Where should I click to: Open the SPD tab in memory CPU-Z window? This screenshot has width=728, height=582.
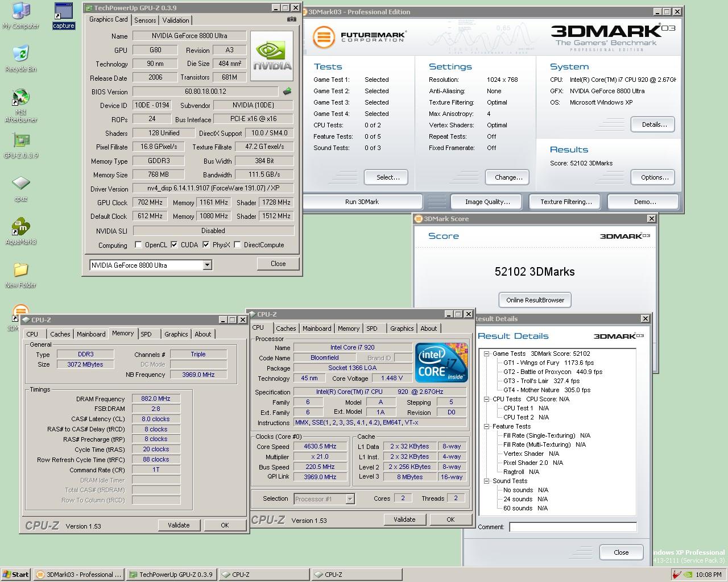coord(146,334)
